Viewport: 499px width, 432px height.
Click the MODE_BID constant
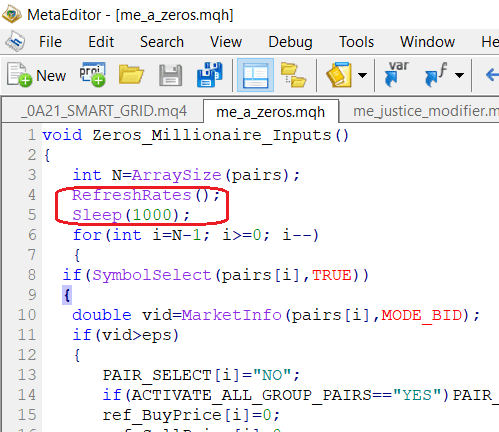(422, 315)
